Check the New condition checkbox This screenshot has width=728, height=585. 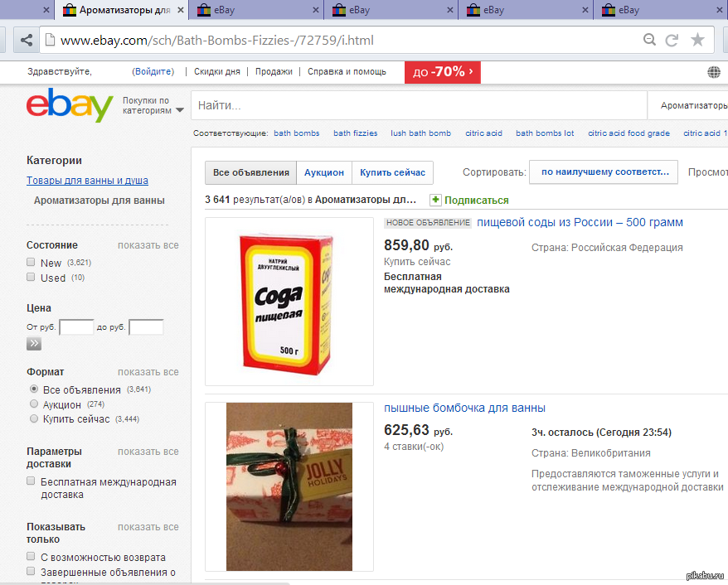(32, 263)
